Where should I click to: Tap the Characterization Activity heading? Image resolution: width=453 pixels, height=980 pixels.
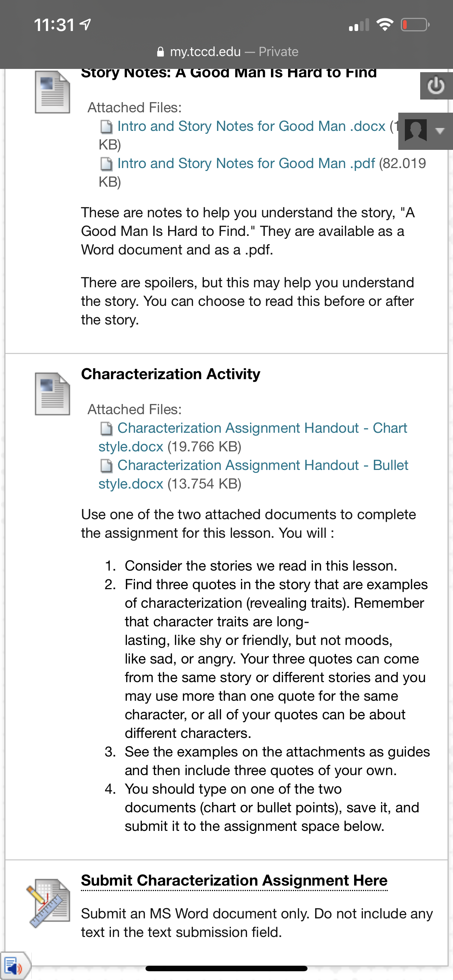171,374
